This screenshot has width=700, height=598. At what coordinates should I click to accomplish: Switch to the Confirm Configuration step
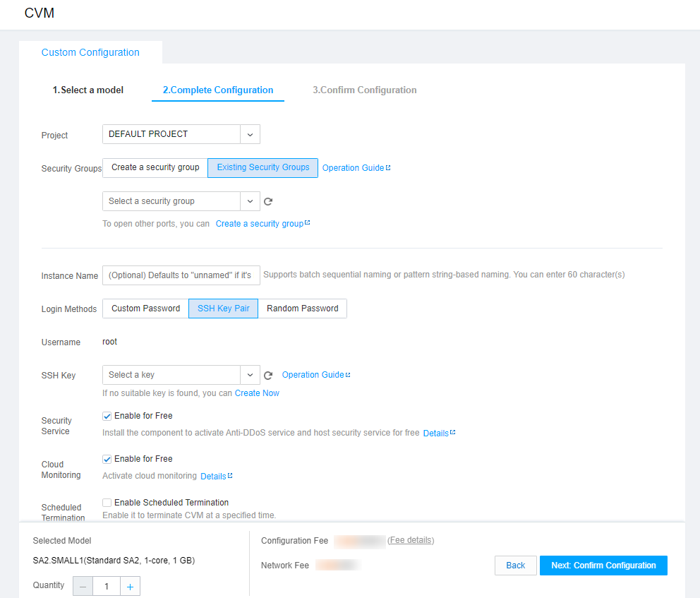(x=364, y=90)
